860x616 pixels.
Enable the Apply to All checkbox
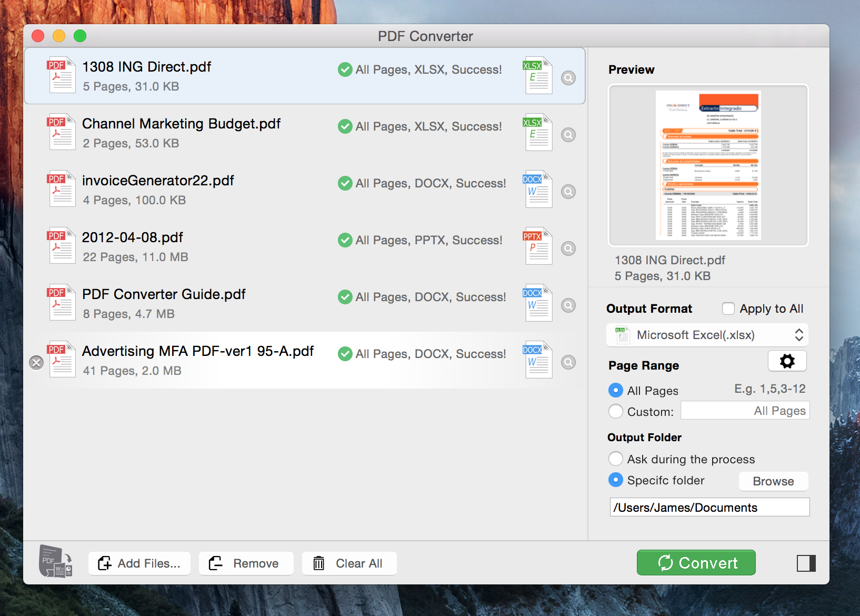(x=728, y=309)
